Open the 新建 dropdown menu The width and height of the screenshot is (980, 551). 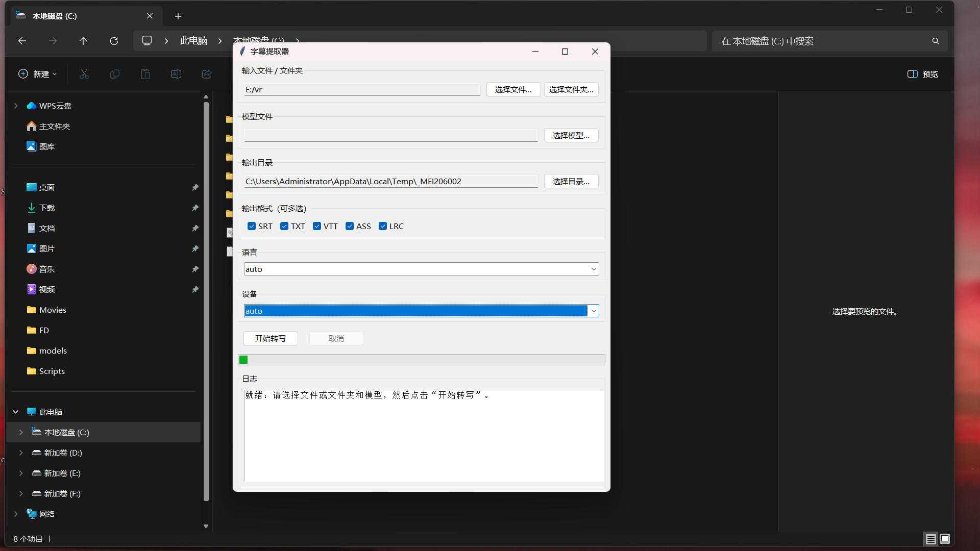(38, 74)
